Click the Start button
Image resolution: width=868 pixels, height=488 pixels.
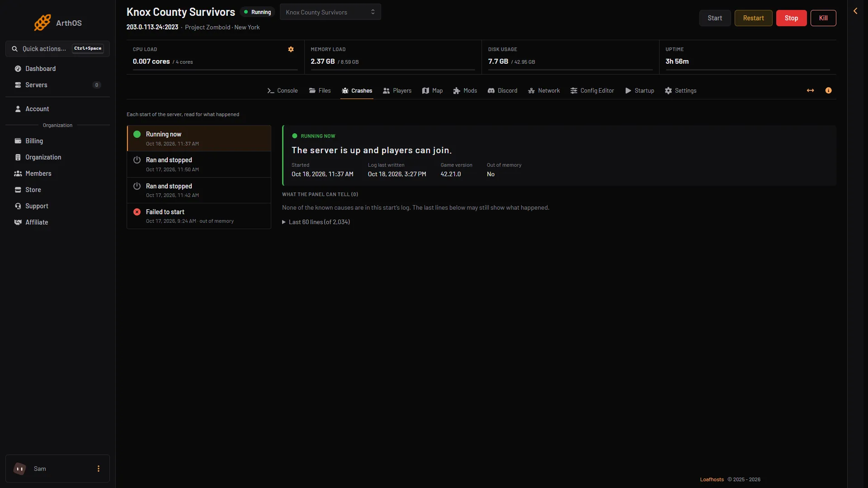click(715, 18)
